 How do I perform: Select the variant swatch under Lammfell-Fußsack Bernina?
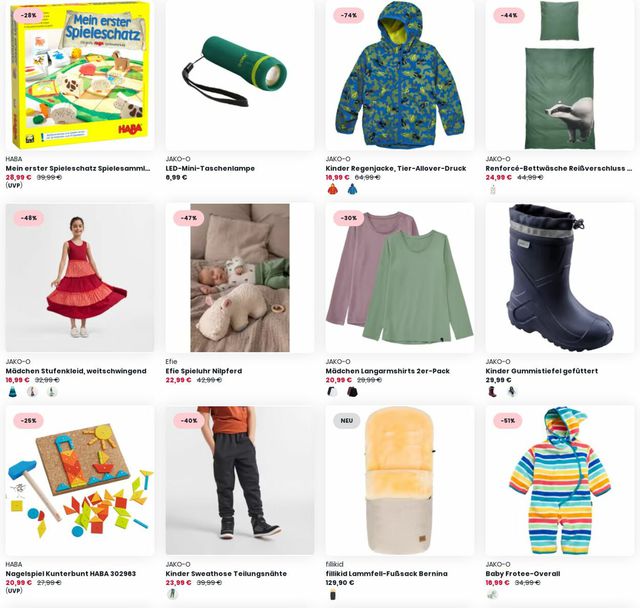333,595
